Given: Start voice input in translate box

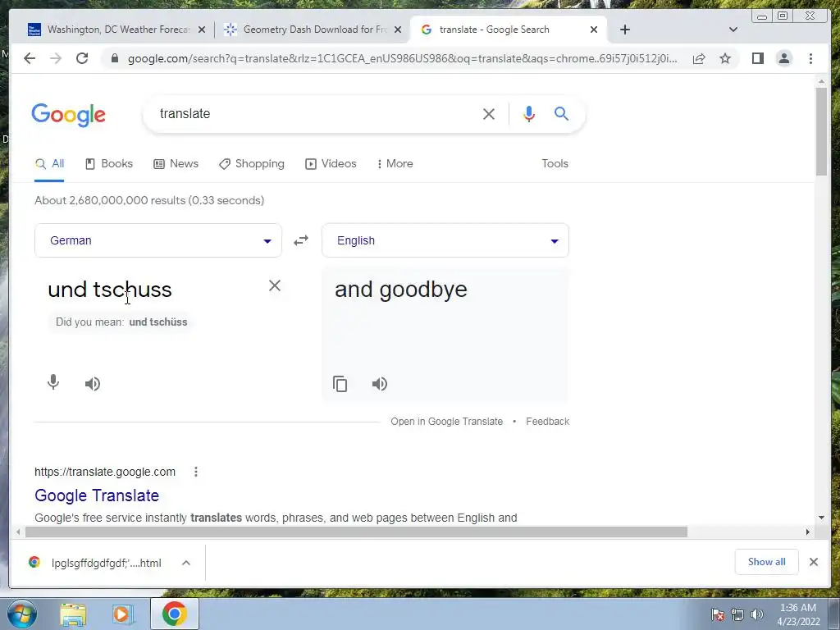Looking at the screenshot, I should [x=53, y=382].
